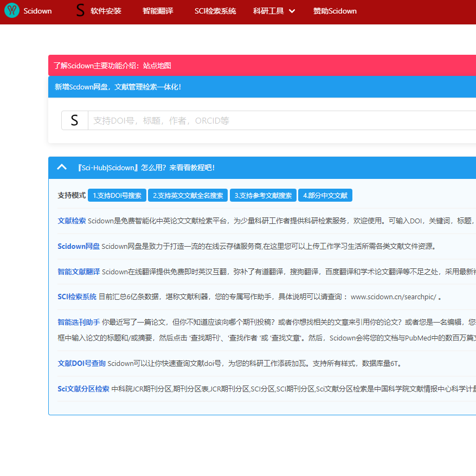Select the 1.支持DOI号搜索 button

tap(117, 195)
